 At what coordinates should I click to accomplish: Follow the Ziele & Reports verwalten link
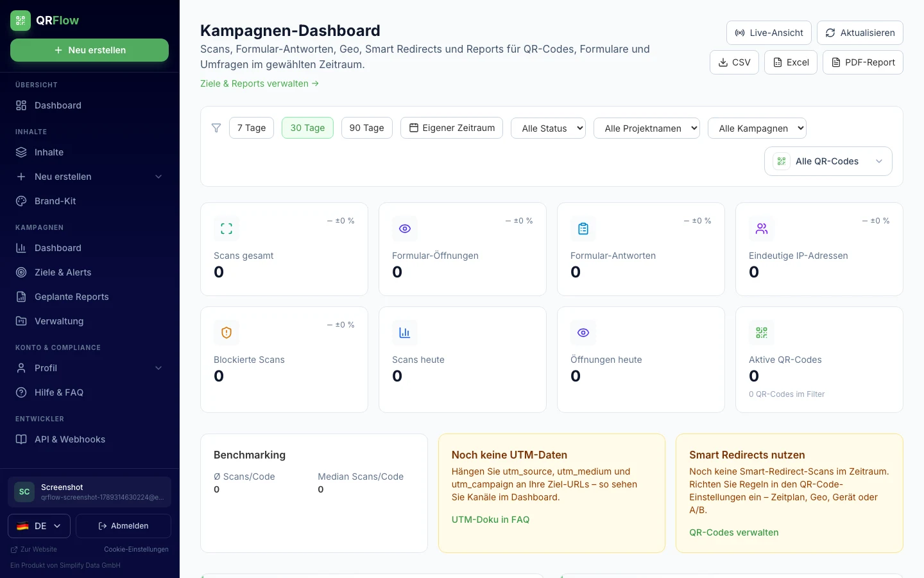pos(259,83)
